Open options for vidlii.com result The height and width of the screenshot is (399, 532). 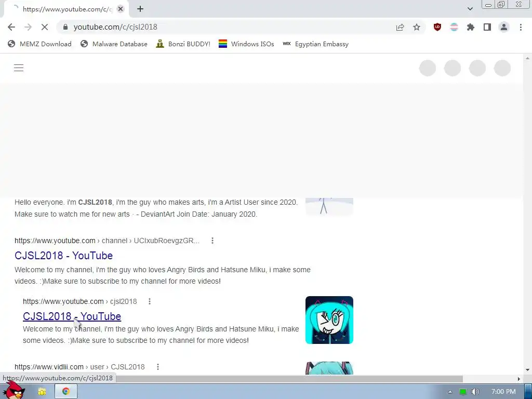pos(158,367)
